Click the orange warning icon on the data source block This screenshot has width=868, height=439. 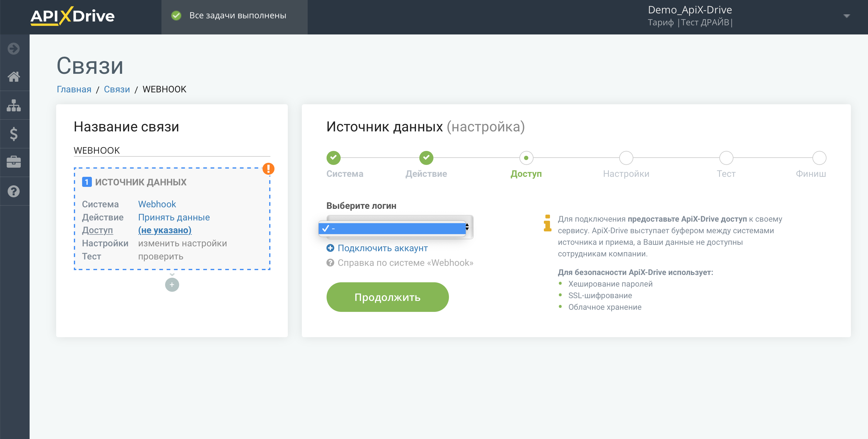coord(268,168)
